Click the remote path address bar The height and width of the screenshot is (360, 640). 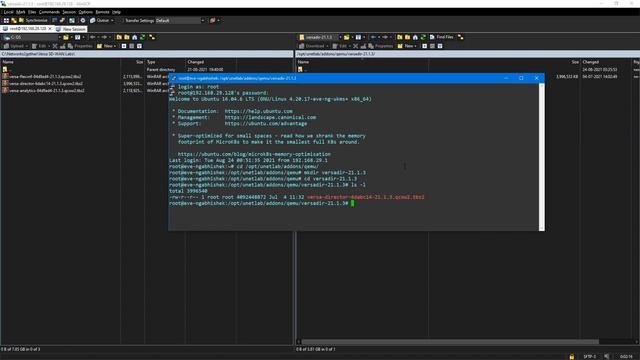pyautogui.click(x=468, y=54)
